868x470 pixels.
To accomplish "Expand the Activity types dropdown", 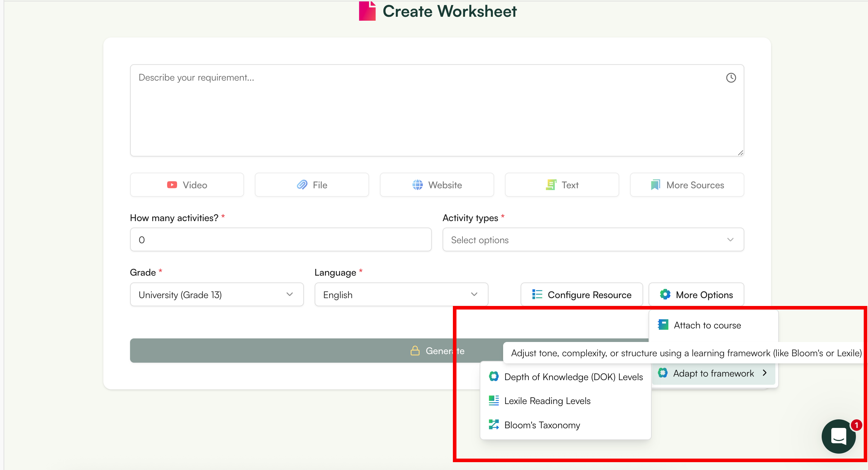I will click(x=593, y=240).
